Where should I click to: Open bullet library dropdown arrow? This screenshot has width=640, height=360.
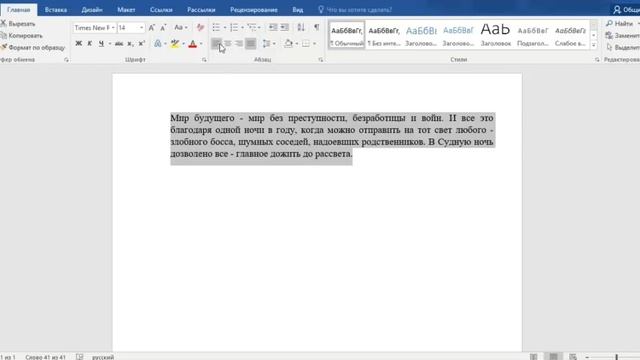coord(224,27)
